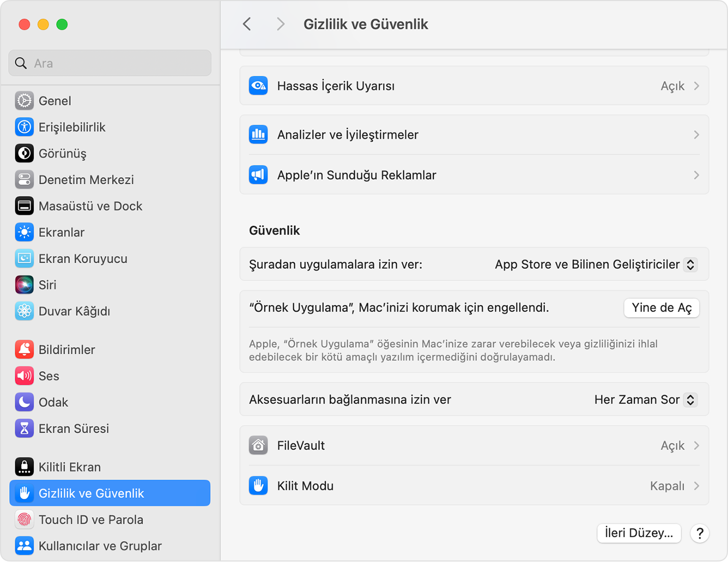728x562 pixels.
Task: Click the Şuradan uygulamalara izin ver label
Action: [x=335, y=265]
